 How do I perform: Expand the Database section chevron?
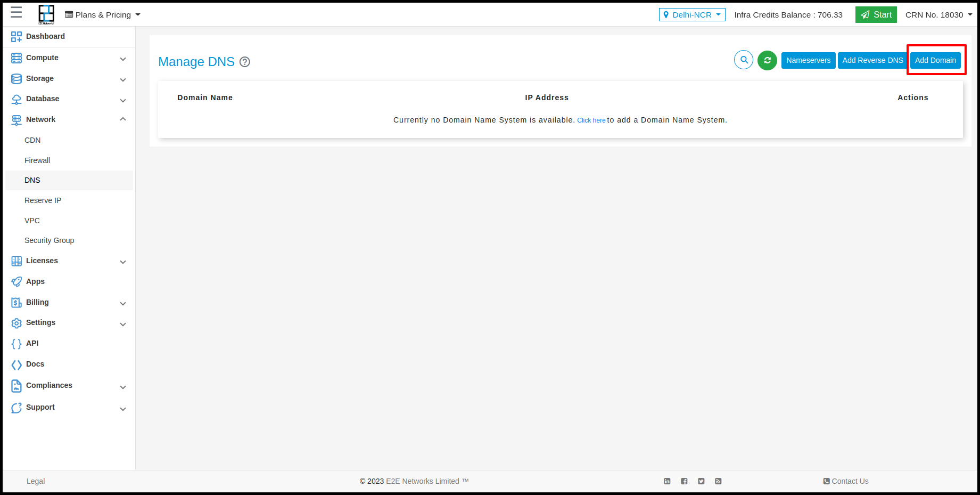point(123,100)
